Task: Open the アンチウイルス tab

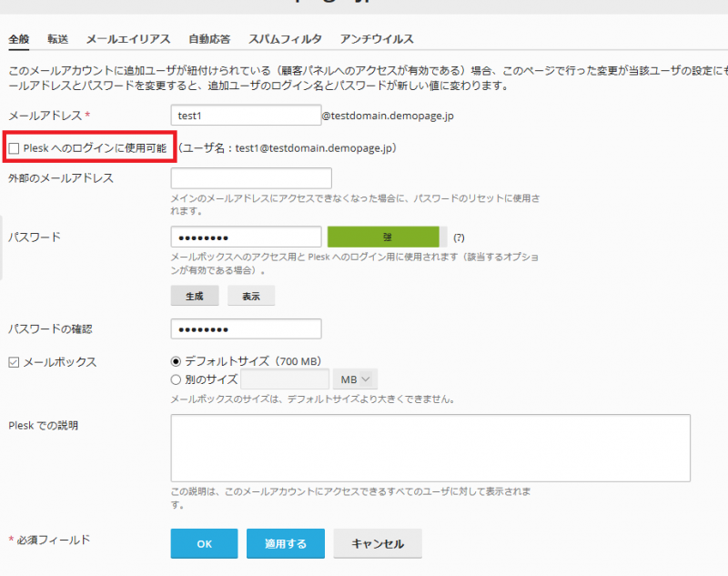Action: tap(377, 39)
